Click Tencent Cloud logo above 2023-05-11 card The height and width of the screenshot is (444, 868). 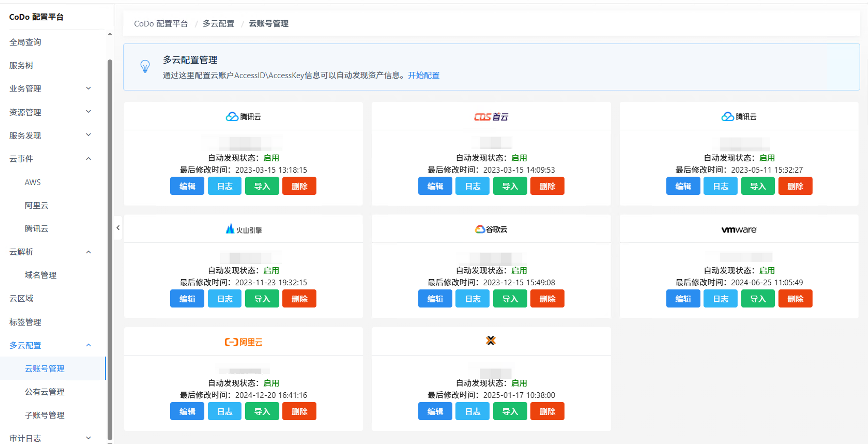(739, 117)
